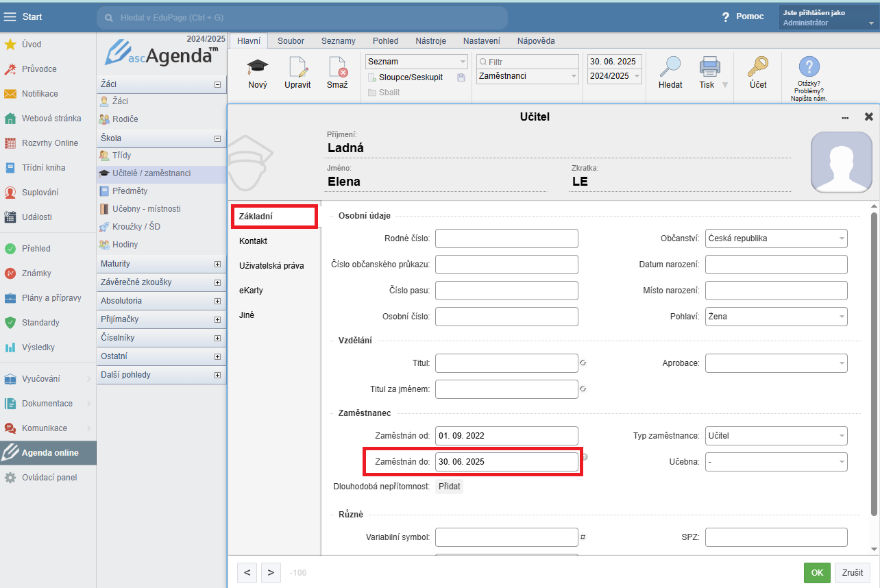
Task: Click the Pomoc question mark icon
Action: pyautogui.click(x=726, y=17)
